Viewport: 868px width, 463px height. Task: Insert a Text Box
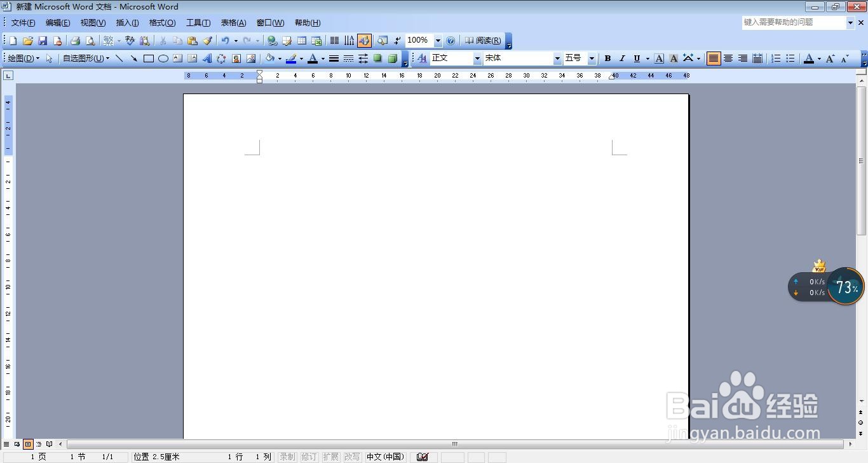[177, 59]
